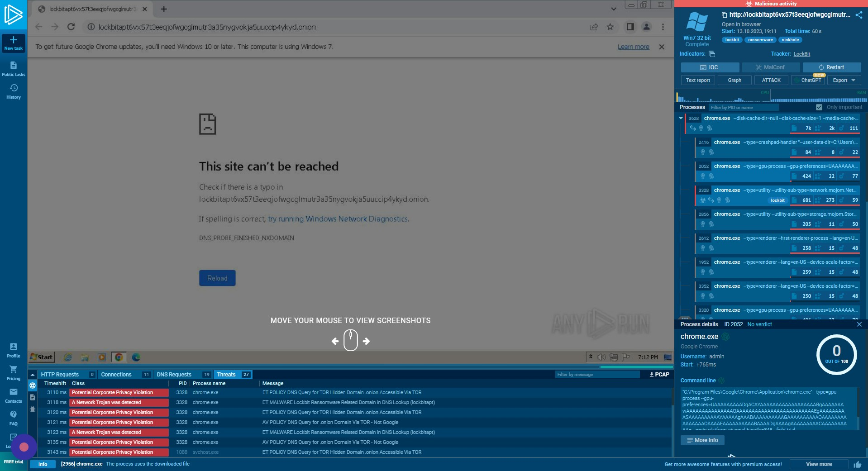Click the Learn more link in Chrome's banner
The height and width of the screenshot is (471, 868).
633,47
